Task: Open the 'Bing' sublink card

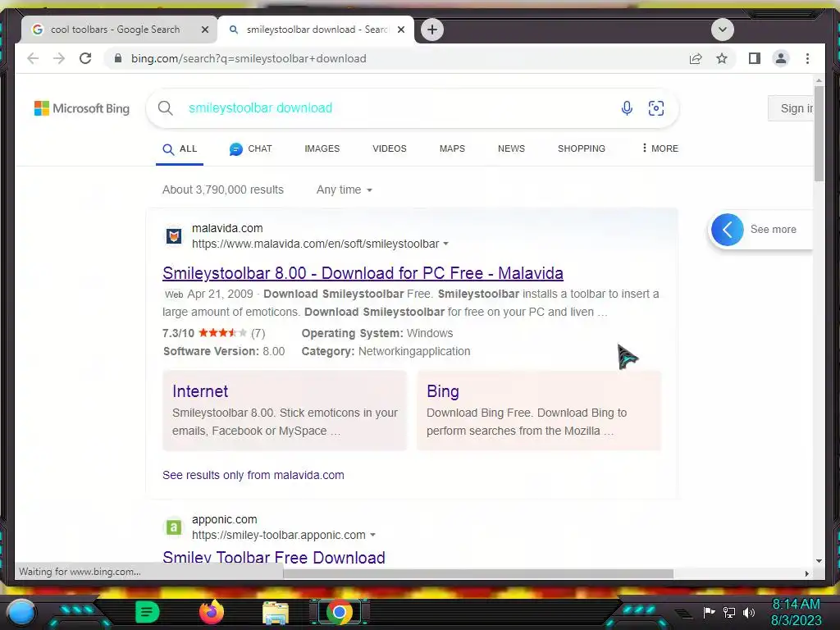Action: click(539, 410)
